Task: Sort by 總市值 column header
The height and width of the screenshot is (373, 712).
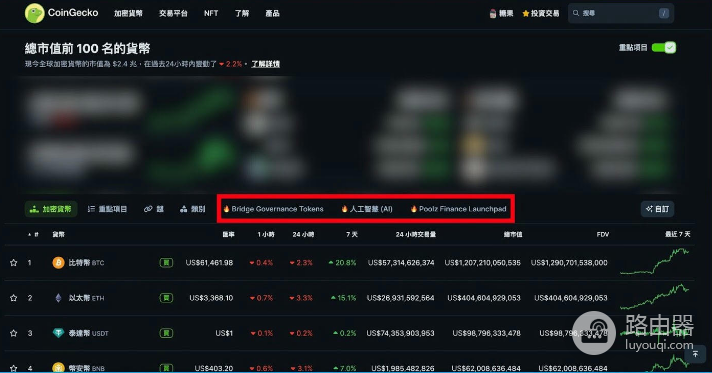Action: coord(513,234)
